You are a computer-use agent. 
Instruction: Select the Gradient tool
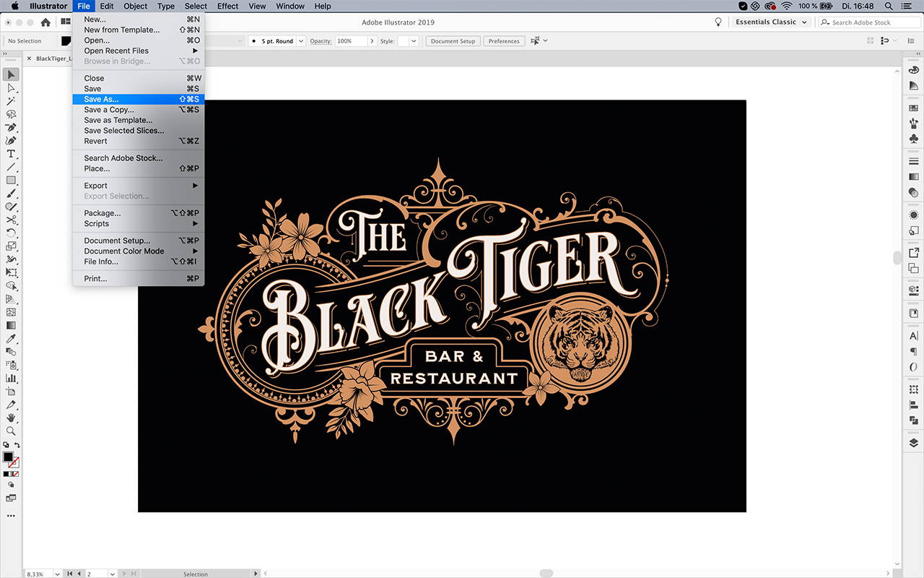pyautogui.click(x=11, y=325)
